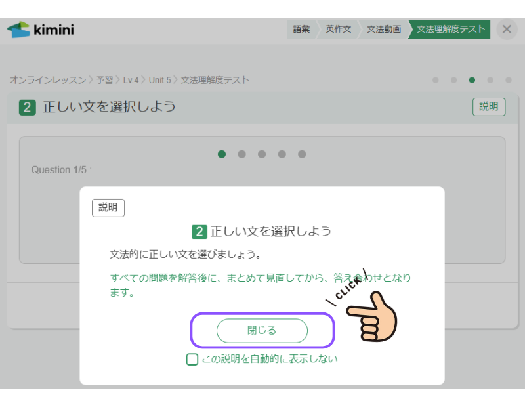Select the first section dot at top right
This screenshot has width=525, height=420.
click(x=435, y=80)
